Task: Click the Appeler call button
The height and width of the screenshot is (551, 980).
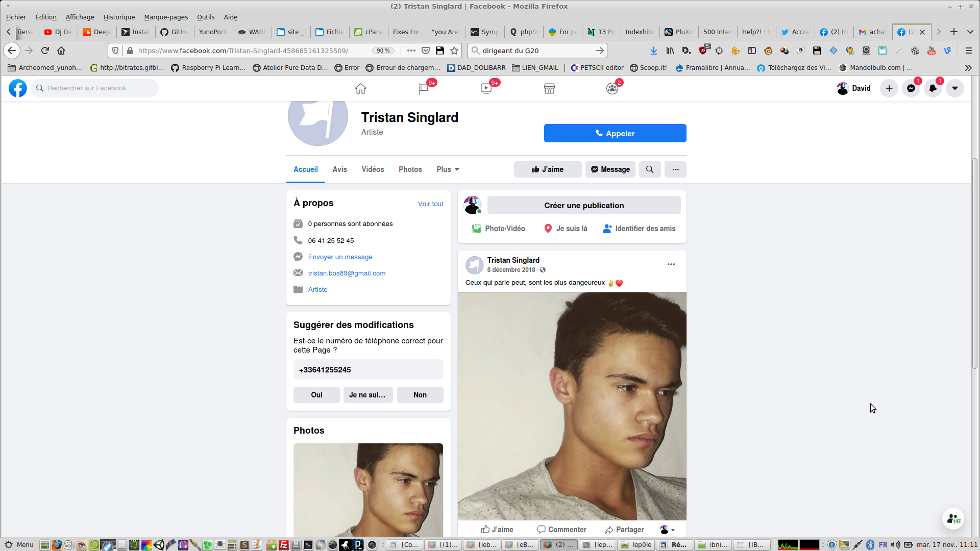Action: pos(615,133)
